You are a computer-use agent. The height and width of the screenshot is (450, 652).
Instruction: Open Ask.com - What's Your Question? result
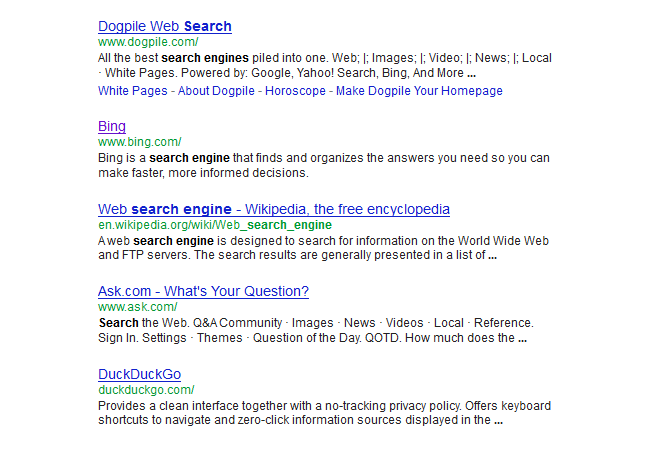pos(203,291)
